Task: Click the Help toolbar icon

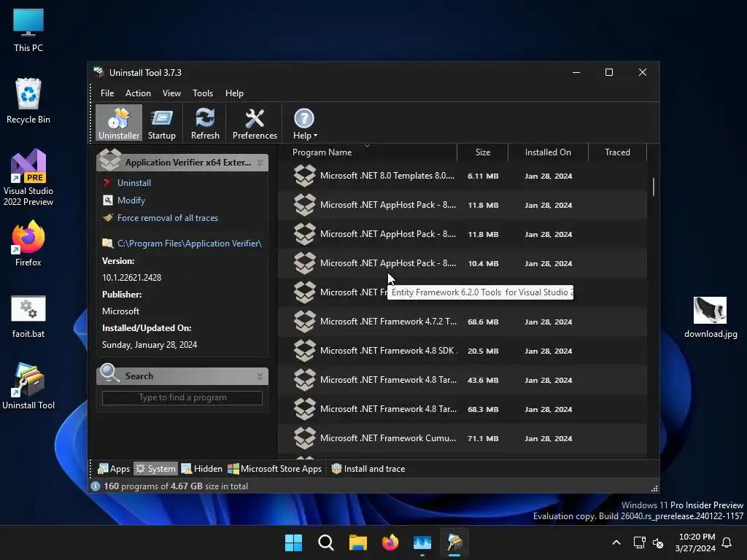Action: pyautogui.click(x=303, y=119)
